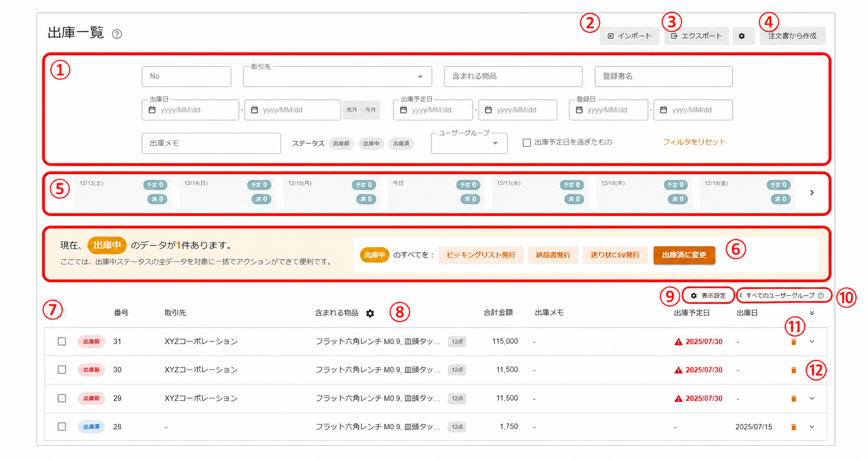Click the 12点 badge in row 31
868x459 pixels.
[457, 342]
